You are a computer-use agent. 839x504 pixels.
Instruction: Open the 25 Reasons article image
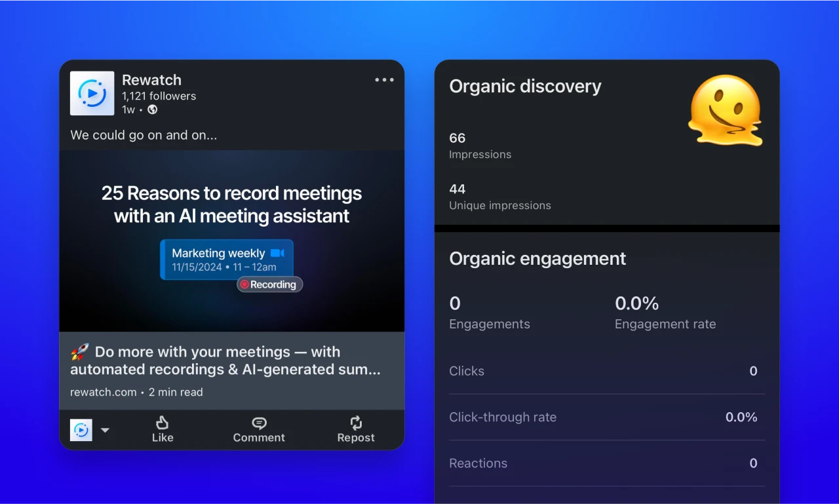(x=232, y=241)
